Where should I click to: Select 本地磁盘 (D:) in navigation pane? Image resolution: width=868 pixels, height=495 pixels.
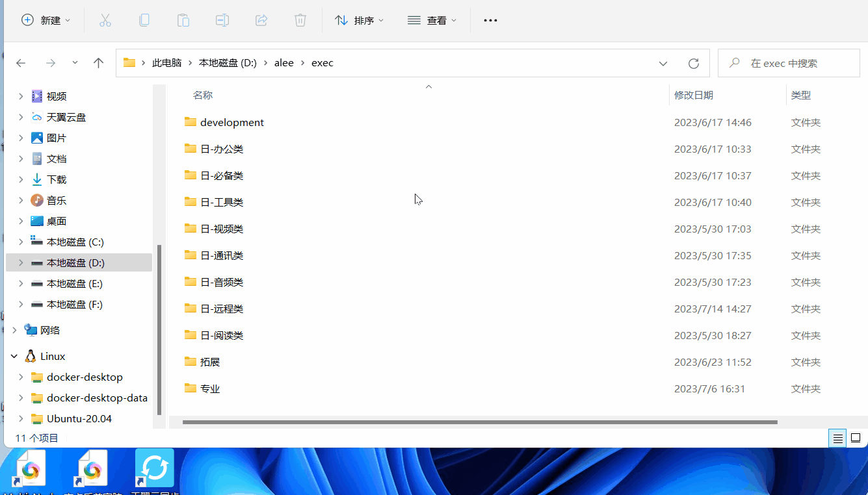(x=79, y=262)
